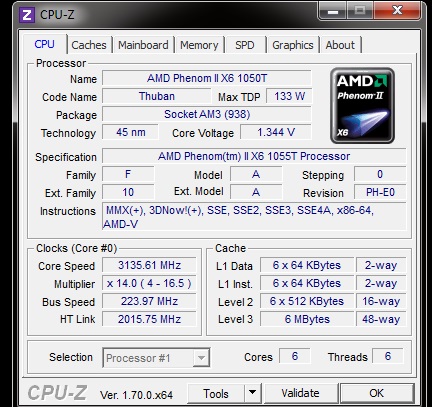
Task: Click the Level 3 size 6 MBytes
Action: (307, 319)
